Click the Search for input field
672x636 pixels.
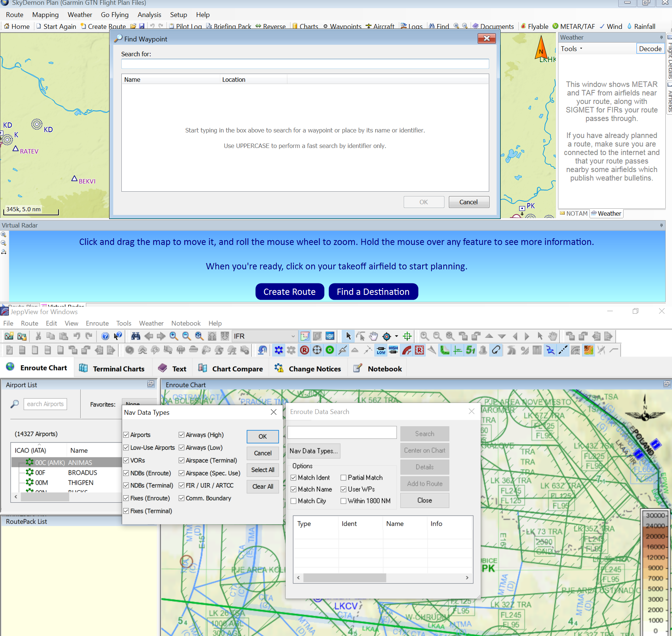pos(305,64)
